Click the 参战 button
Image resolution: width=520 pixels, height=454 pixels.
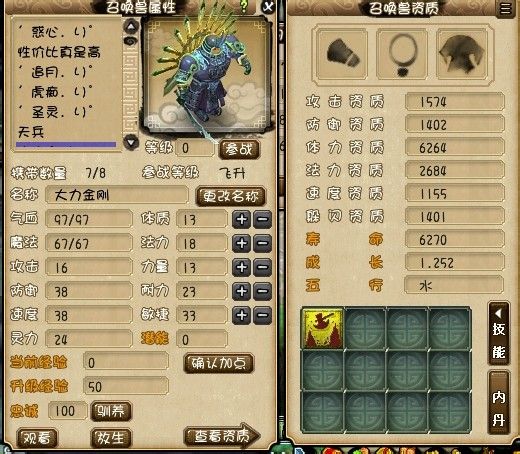point(239,149)
